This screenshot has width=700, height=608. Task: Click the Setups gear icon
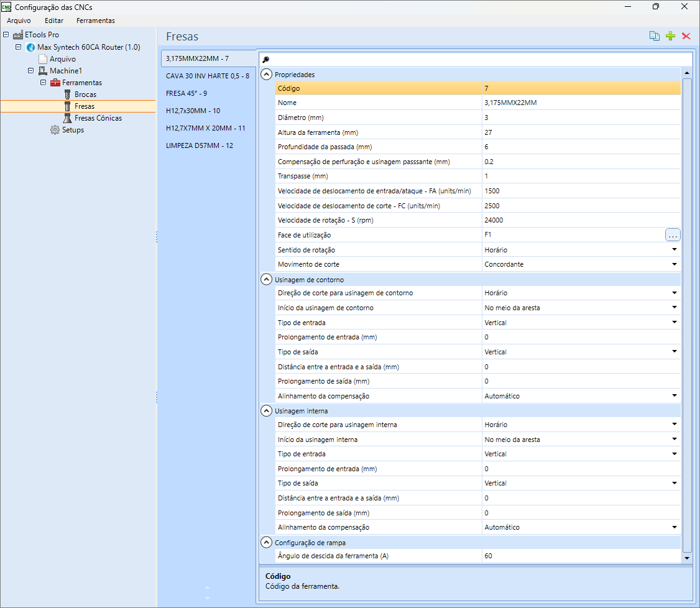(x=55, y=130)
